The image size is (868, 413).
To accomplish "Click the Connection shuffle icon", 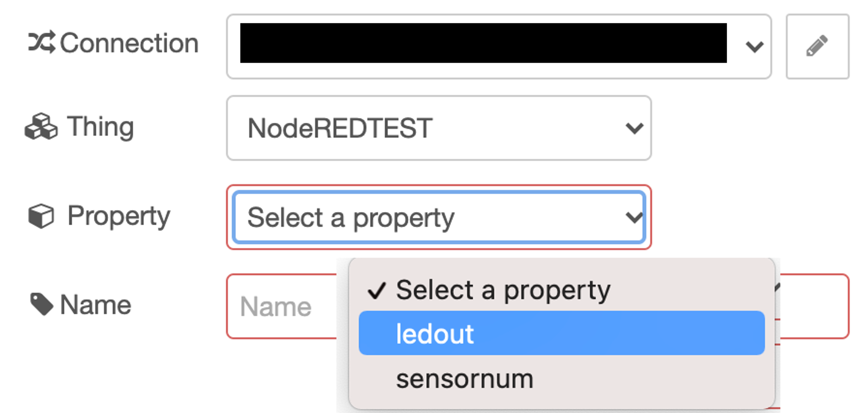I will click(41, 42).
